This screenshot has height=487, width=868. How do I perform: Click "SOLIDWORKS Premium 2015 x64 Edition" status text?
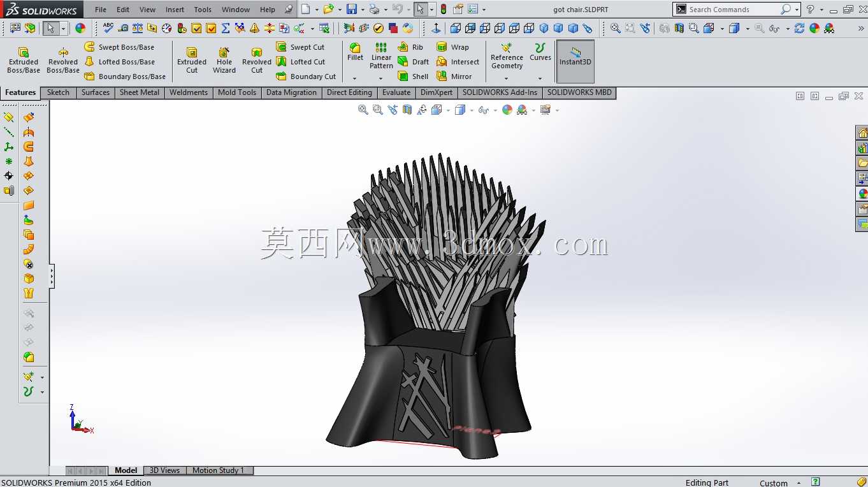[x=76, y=483]
